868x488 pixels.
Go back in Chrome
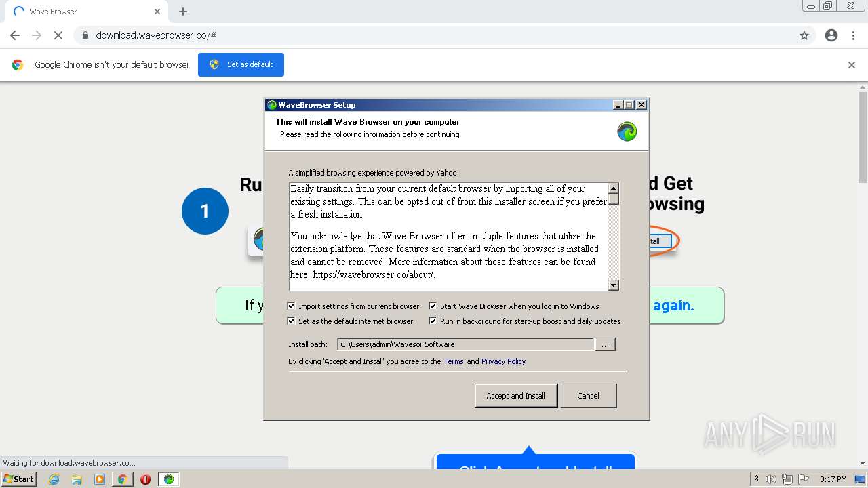(15, 35)
